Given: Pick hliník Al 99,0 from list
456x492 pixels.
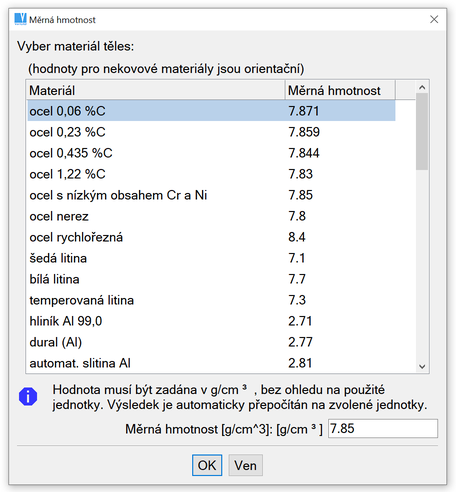Looking at the screenshot, I should coord(211,321).
